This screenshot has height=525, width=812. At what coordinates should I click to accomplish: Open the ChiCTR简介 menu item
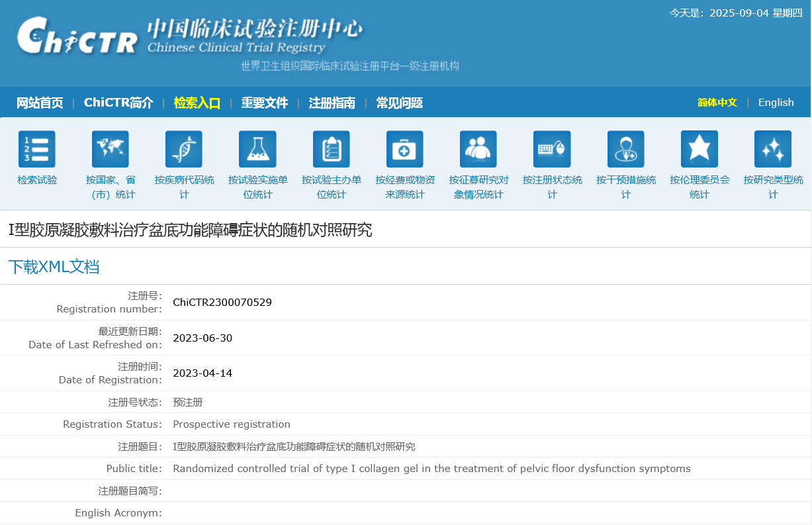pos(118,103)
